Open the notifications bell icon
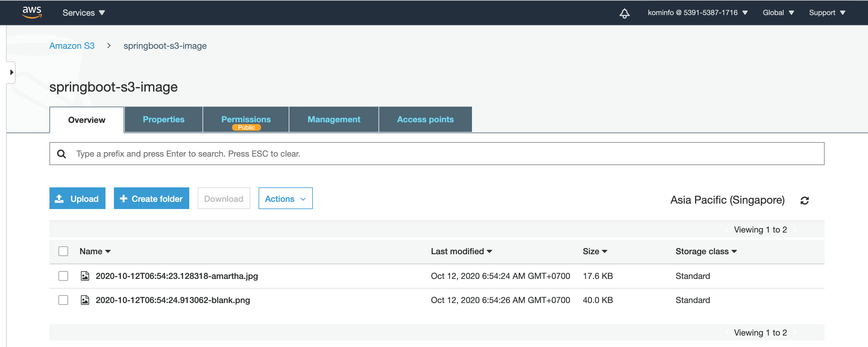This screenshot has height=347, width=868. [624, 13]
